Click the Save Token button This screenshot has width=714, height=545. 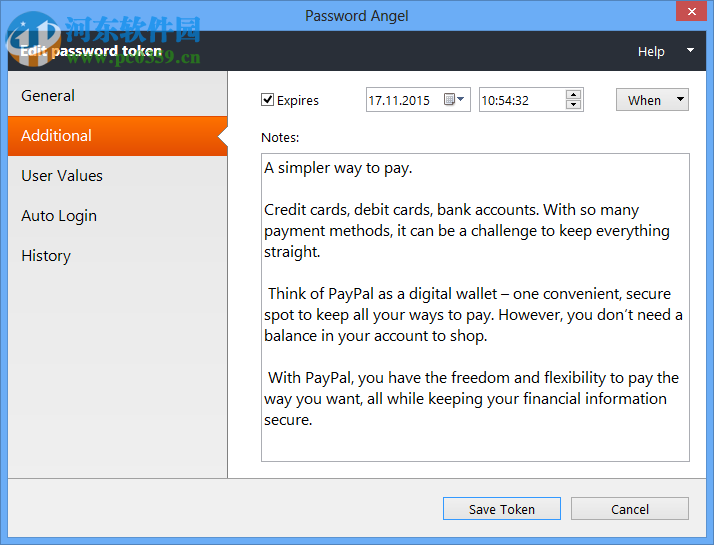[x=502, y=509]
